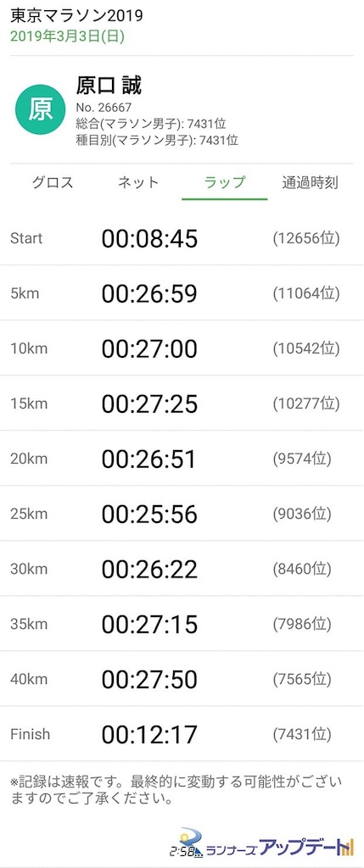Click the green 原 avatar icon
This screenshot has height=868, width=364.
[x=40, y=109]
